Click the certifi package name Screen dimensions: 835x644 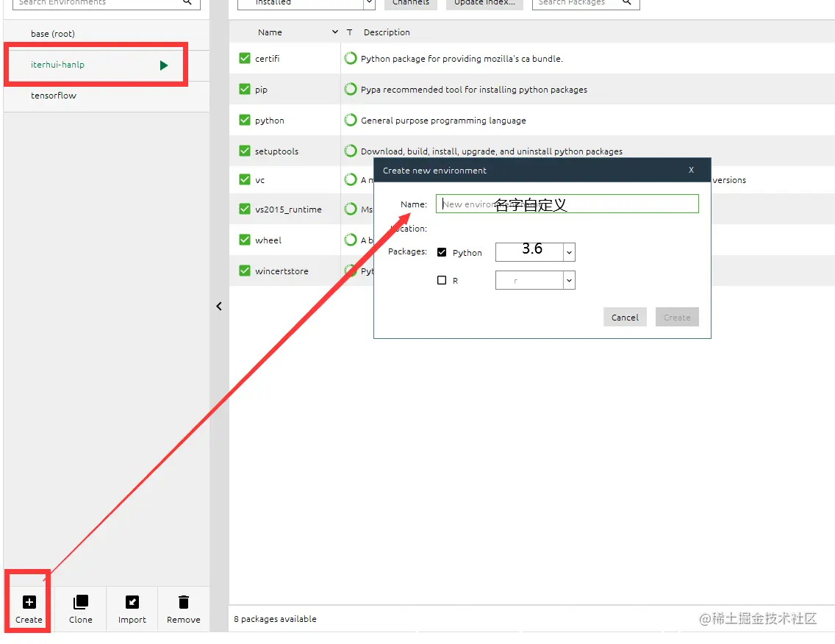click(x=268, y=59)
